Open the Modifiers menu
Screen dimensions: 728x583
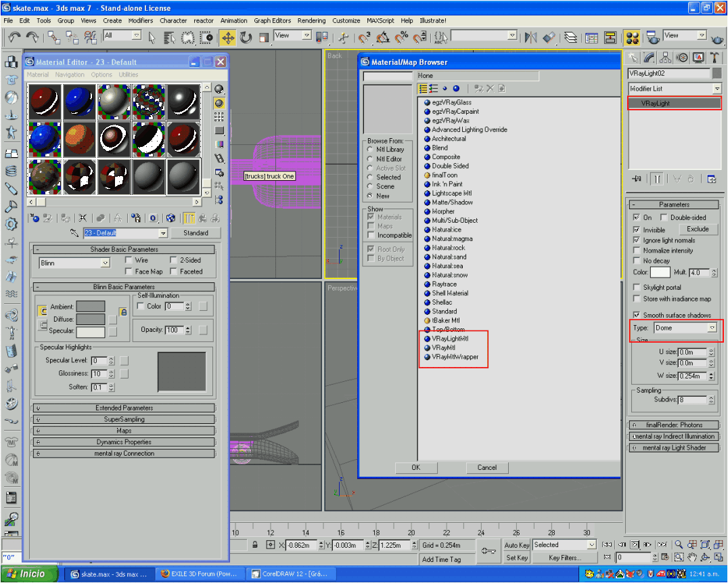tap(140, 20)
